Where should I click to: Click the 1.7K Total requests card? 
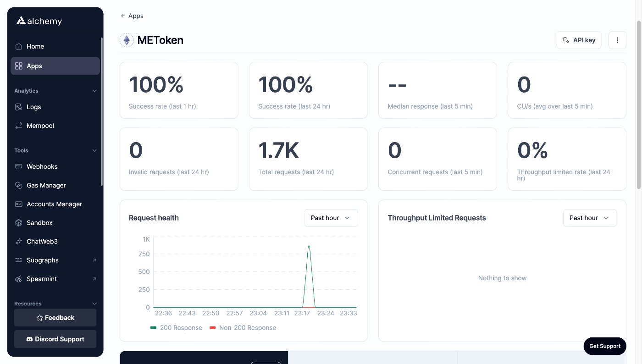tap(308, 159)
